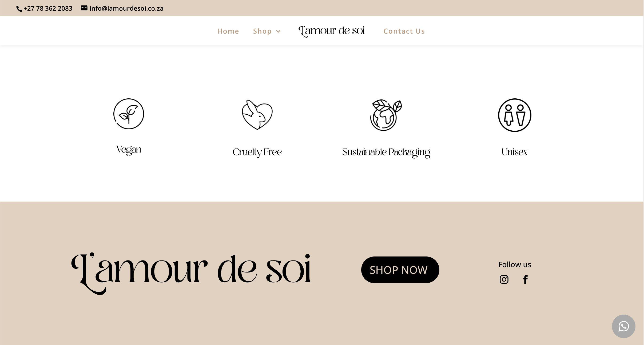Click the Sustainable Packaging globe icon
This screenshot has height=345, width=644.
[386, 115]
